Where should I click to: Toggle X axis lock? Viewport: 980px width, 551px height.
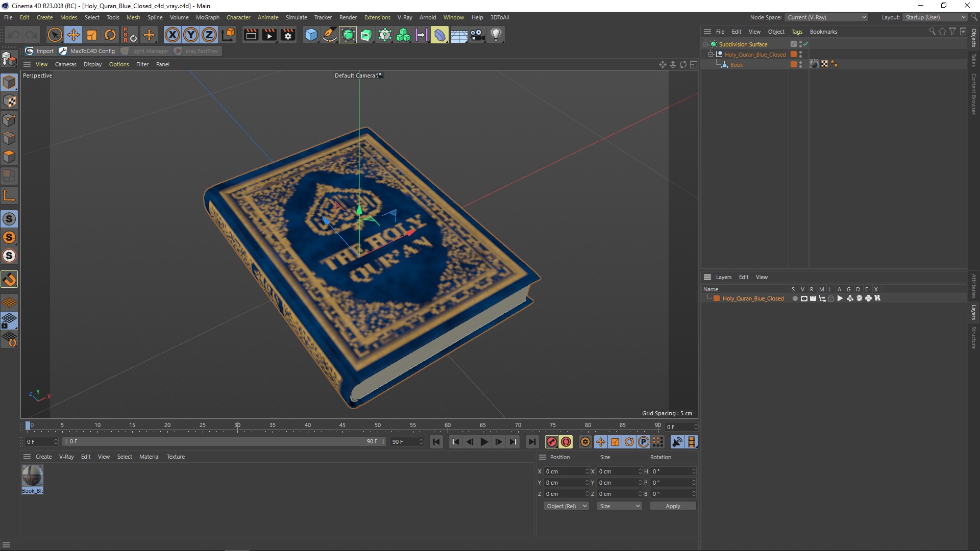point(173,35)
